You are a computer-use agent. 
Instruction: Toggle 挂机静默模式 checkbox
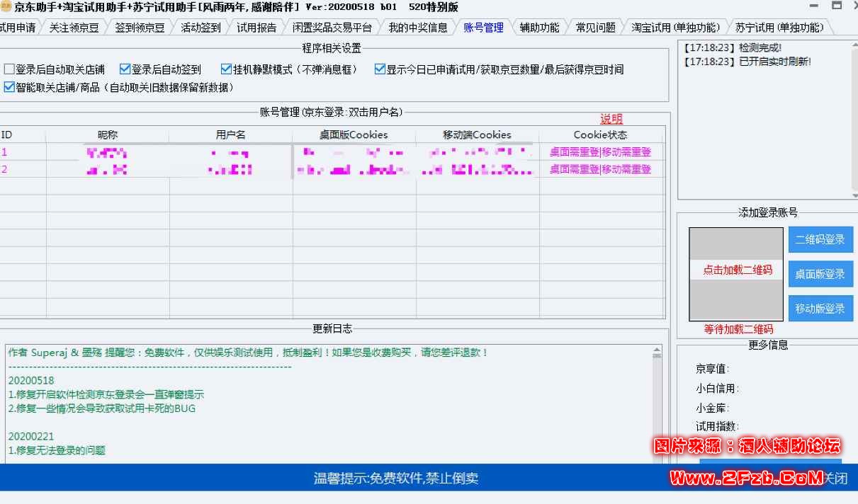point(227,69)
